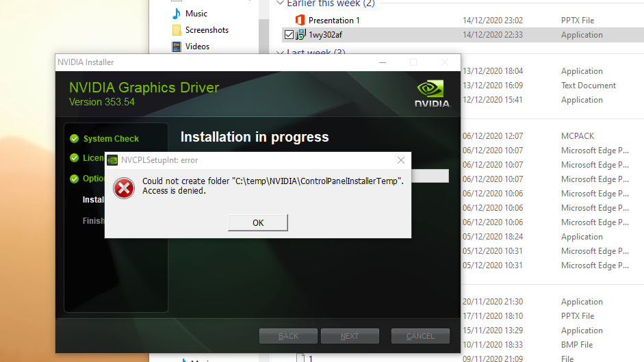Click the Videos film icon in the sidebar
Image resolution: width=644 pixels, height=362 pixels.
point(177,47)
